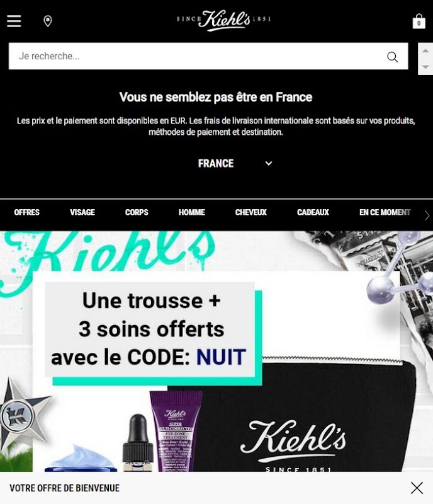
Task: Show more categories with right arrow
Action: click(x=427, y=215)
